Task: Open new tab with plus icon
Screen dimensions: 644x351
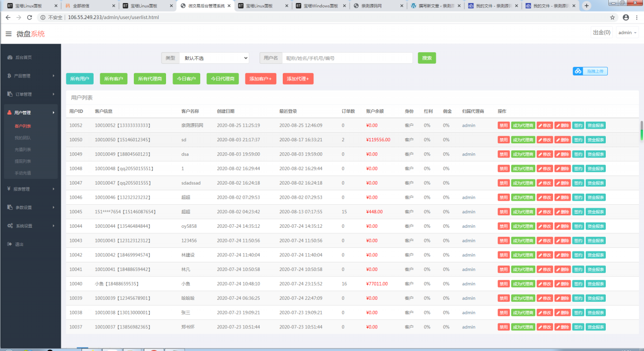Action: coord(586,6)
